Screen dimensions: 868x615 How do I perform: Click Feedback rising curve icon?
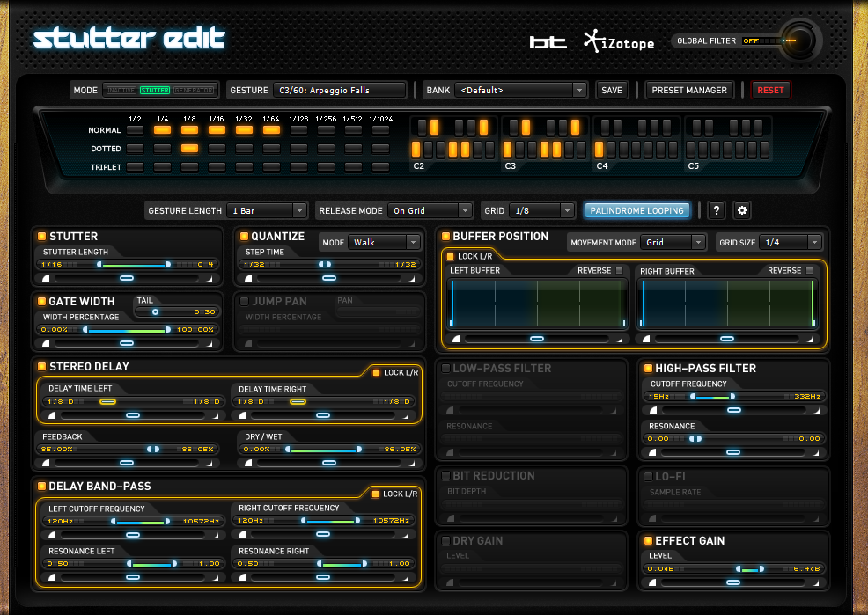[x=47, y=463]
